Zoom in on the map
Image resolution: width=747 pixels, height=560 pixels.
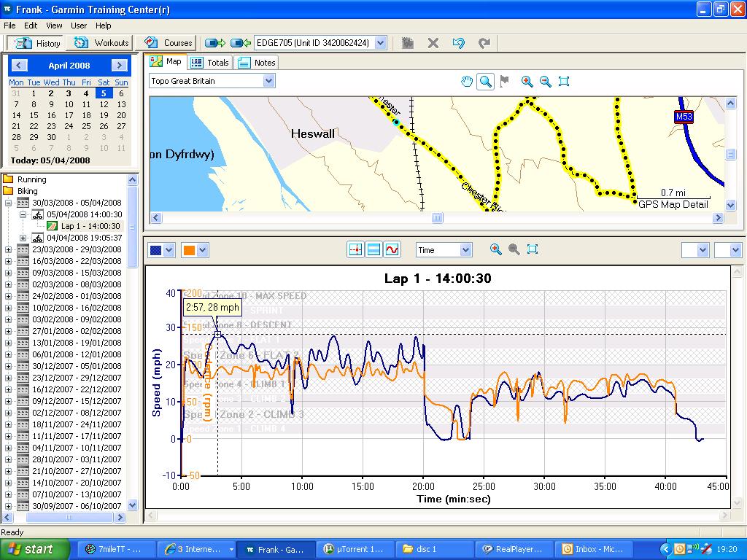tap(527, 82)
